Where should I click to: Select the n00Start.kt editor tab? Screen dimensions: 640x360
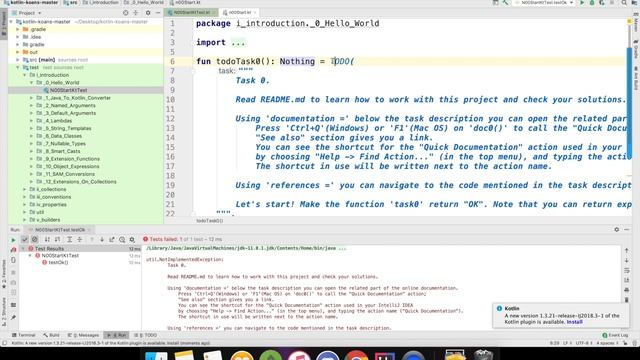click(x=239, y=13)
